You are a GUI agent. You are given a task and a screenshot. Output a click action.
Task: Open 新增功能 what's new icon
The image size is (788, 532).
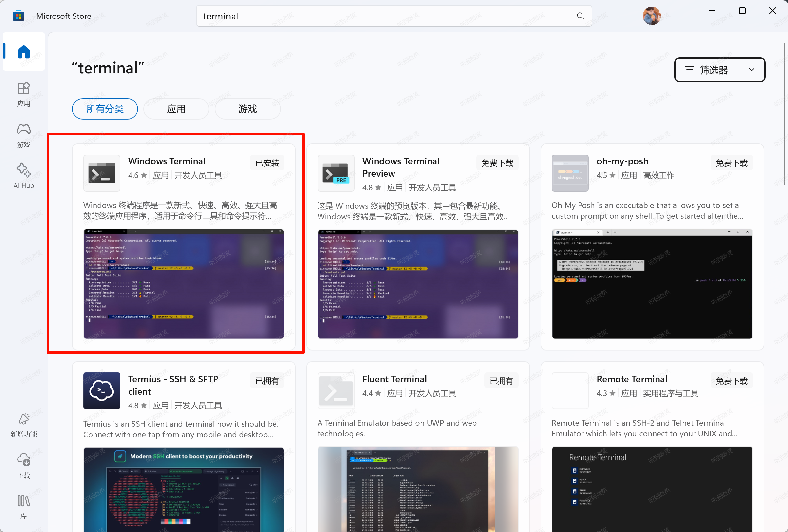[24, 425]
